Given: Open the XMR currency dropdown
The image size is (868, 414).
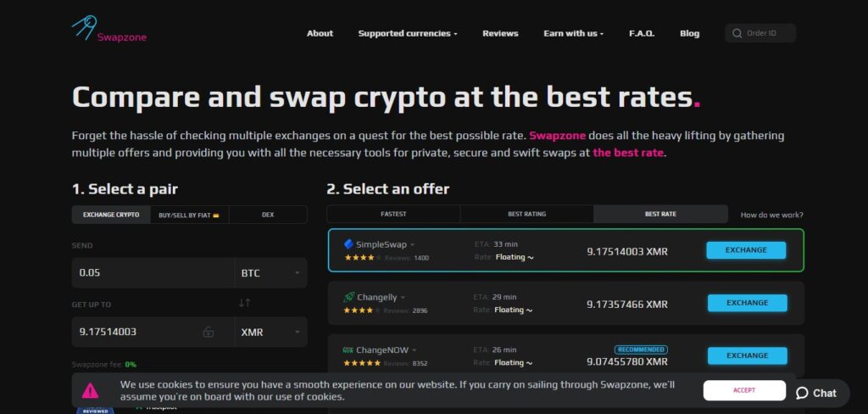Looking at the screenshot, I should click(270, 332).
